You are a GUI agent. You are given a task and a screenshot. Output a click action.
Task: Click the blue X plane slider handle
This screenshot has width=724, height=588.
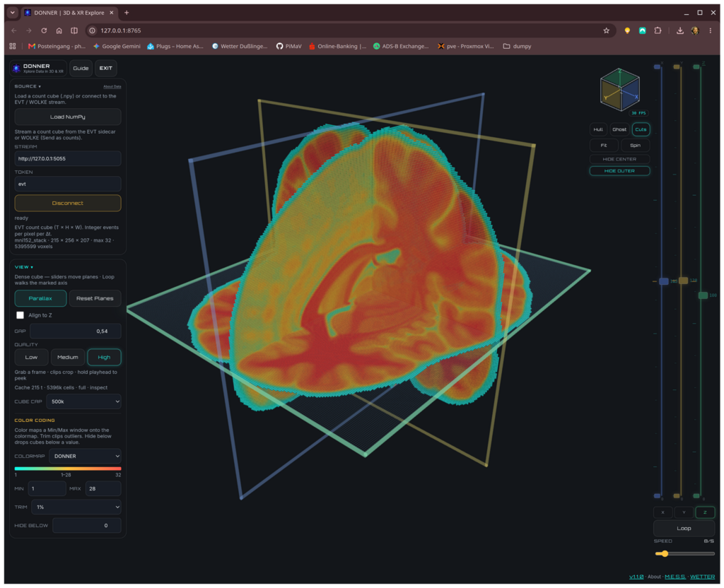click(663, 281)
